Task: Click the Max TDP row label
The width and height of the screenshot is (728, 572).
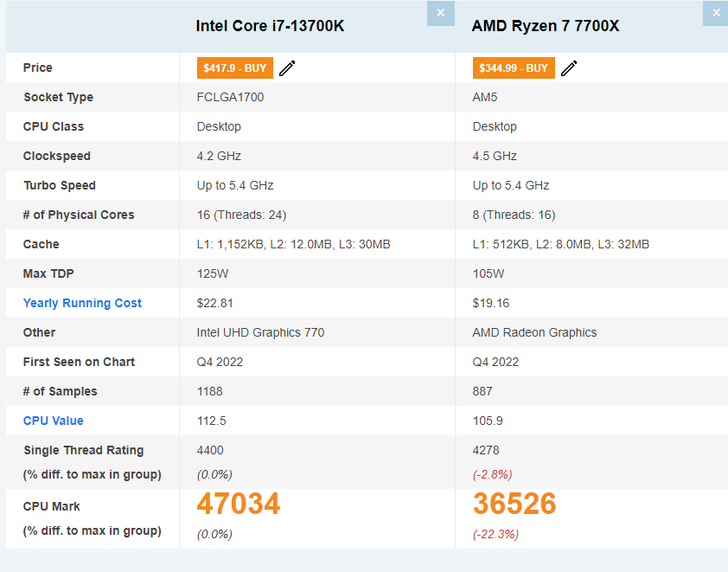Action: pyautogui.click(x=48, y=273)
